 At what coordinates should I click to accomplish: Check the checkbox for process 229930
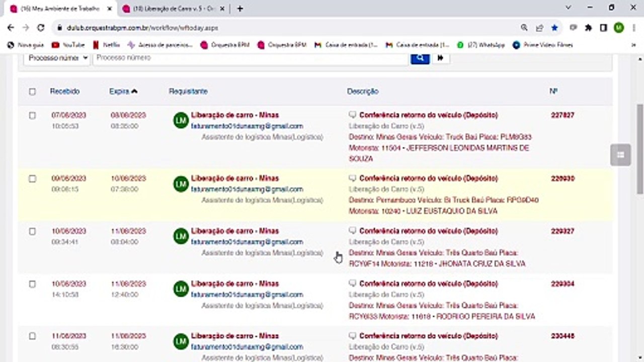pyautogui.click(x=32, y=178)
